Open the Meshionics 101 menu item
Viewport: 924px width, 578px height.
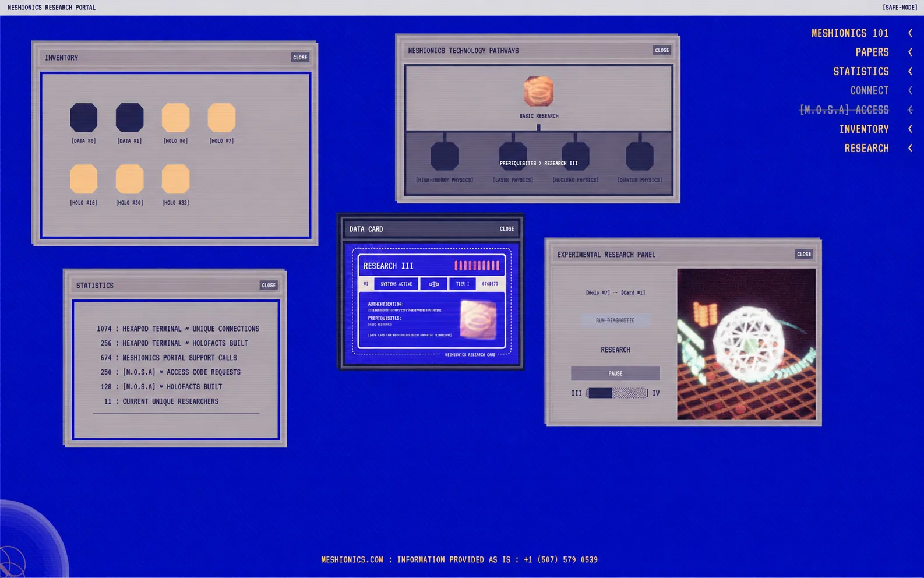850,33
